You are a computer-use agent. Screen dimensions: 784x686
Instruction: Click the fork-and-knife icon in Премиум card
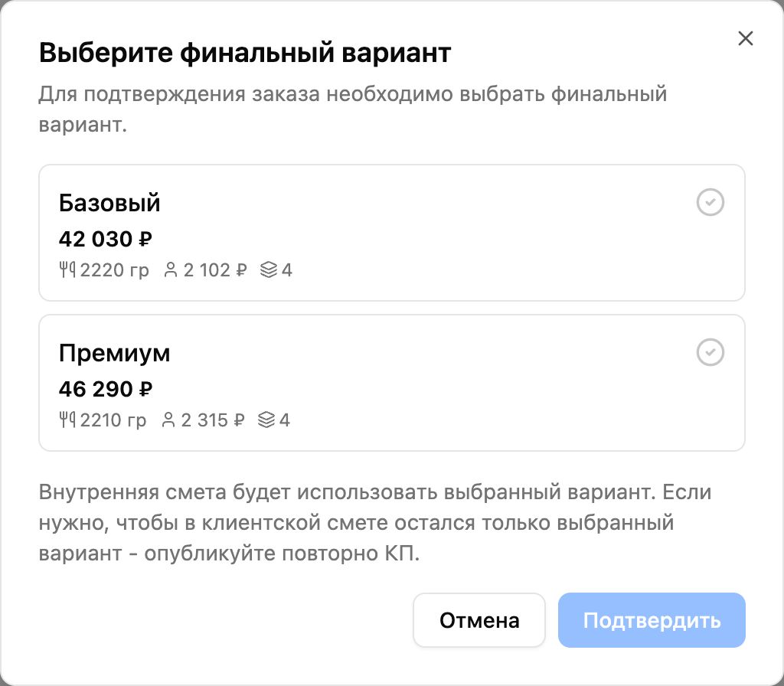tap(67, 420)
